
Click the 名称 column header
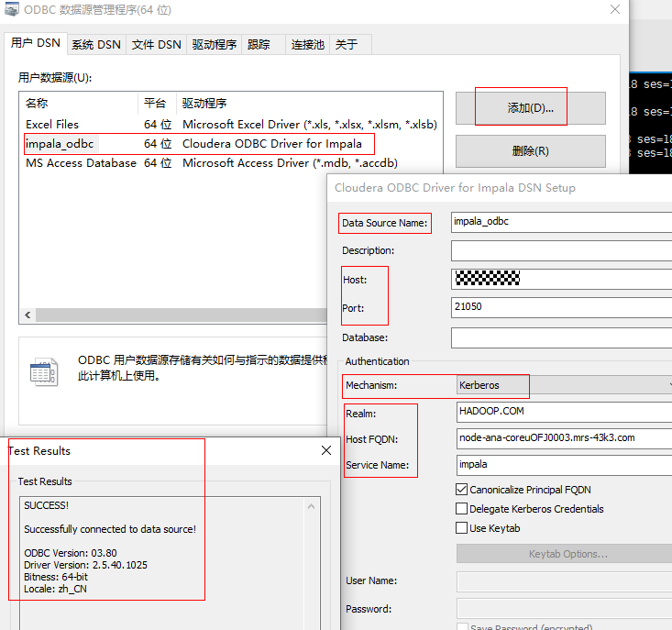click(x=79, y=103)
